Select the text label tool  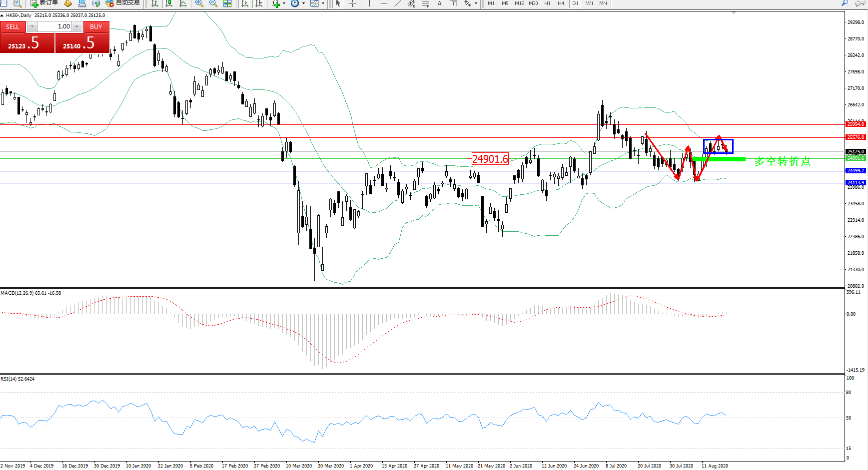[x=439, y=3]
